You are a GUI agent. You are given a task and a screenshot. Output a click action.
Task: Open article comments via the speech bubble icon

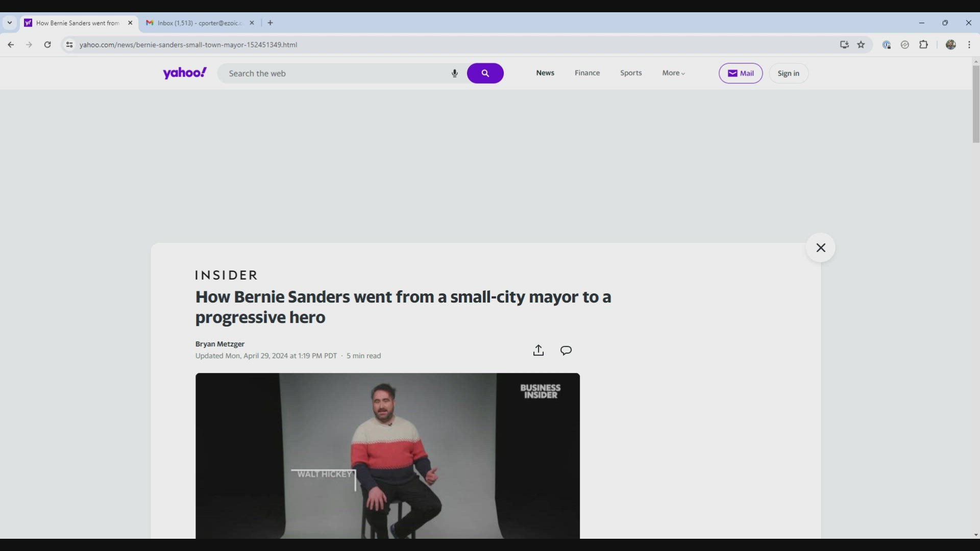coord(566,350)
